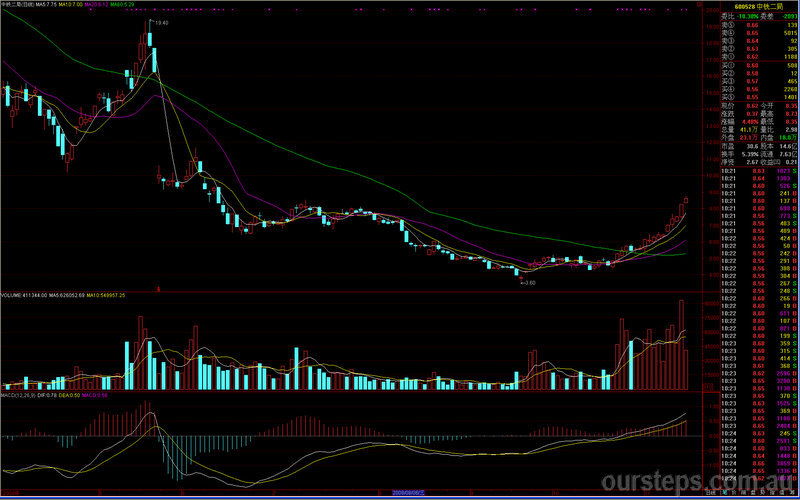This screenshot has width=800, height=500.
Task: Click the purple MA20 indicator label
Action: point(96,5)
